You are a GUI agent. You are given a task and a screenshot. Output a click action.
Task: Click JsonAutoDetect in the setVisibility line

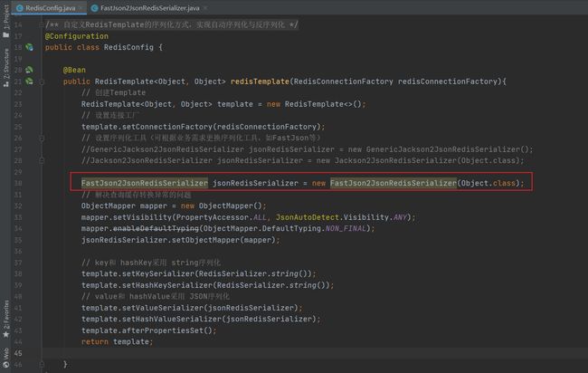(308, 217)
